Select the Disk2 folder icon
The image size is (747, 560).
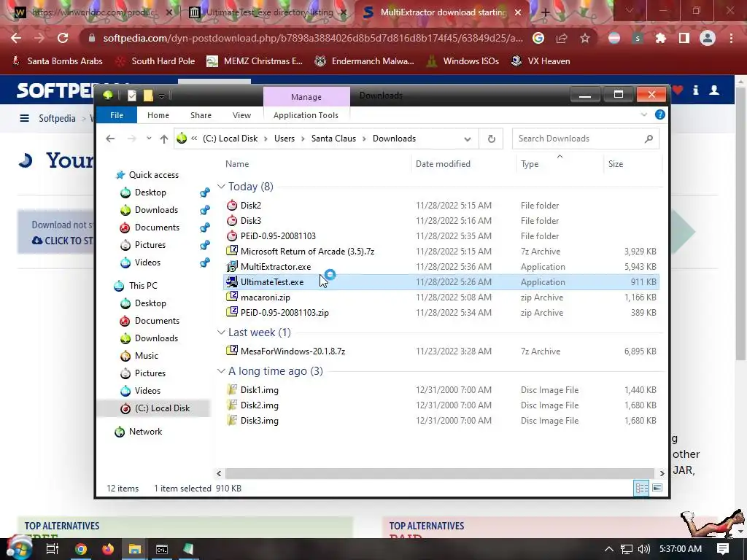pyautogui.click(x=232, y=205)
